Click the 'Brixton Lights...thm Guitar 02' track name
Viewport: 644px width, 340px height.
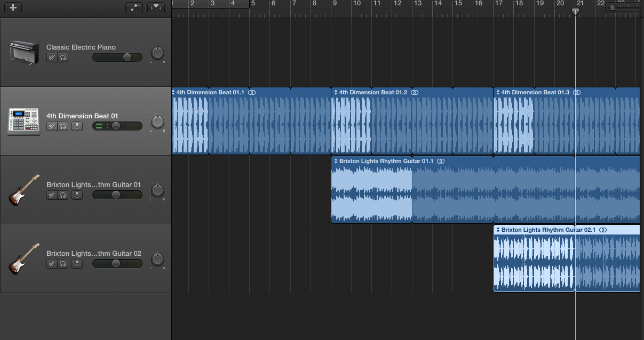[94, 253]
